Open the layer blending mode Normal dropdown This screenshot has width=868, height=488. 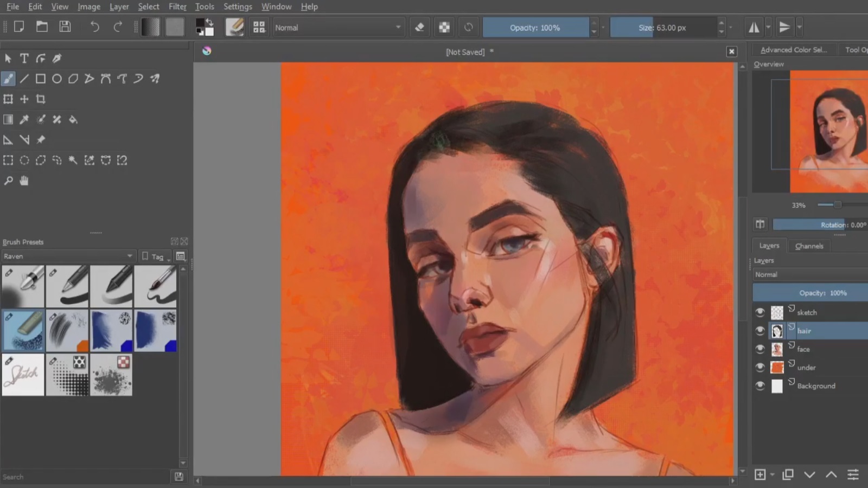click(x=810, y=274)
